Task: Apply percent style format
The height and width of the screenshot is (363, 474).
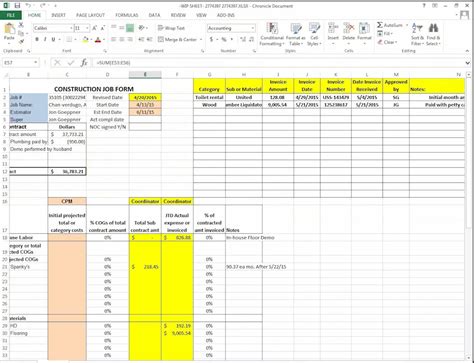Action: (224, 40)
